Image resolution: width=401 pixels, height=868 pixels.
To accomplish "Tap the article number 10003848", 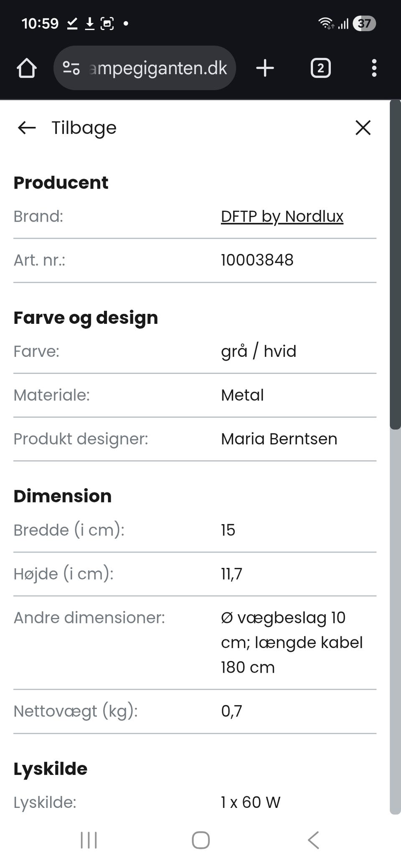I will point(257,260).
